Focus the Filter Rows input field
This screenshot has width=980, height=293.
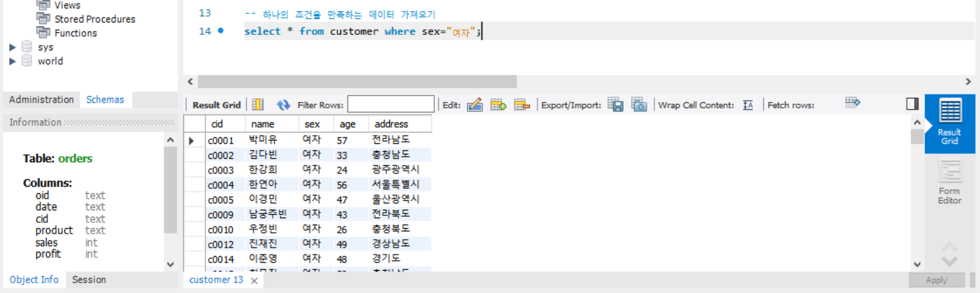391,105
